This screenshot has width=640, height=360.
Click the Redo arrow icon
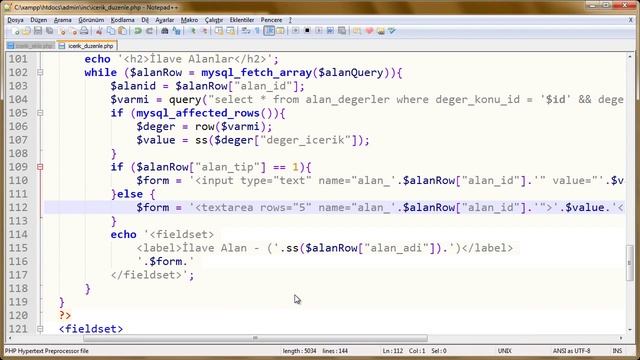(x=149, y=31)
